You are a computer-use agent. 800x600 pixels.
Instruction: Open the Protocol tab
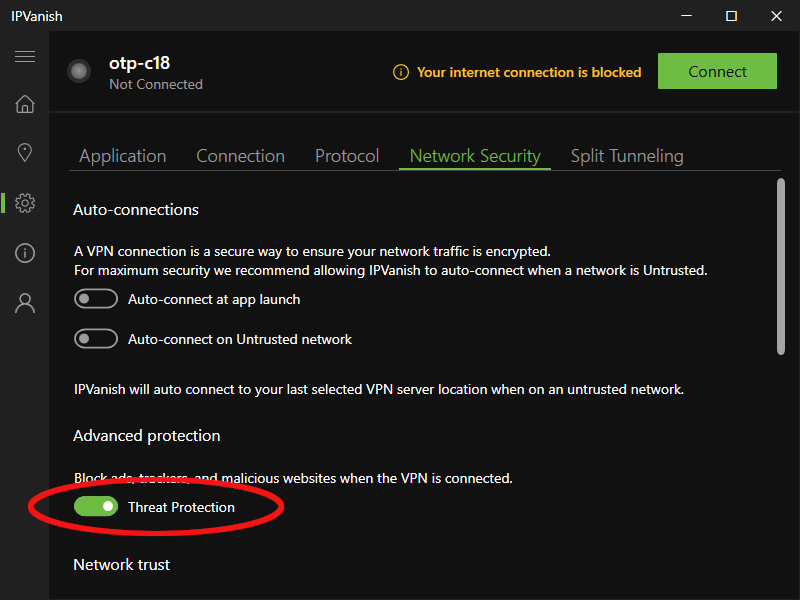click(347, 156)
